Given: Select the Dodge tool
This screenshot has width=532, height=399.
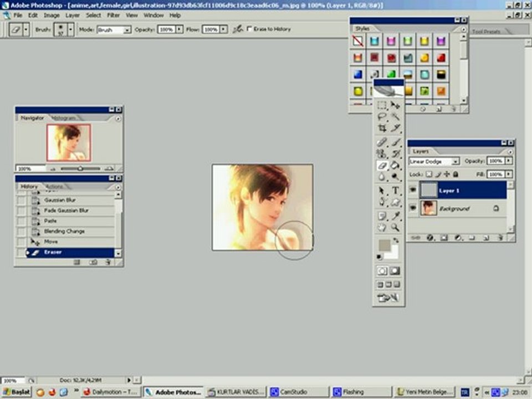Looking at the screenshot, I should 395,177.
